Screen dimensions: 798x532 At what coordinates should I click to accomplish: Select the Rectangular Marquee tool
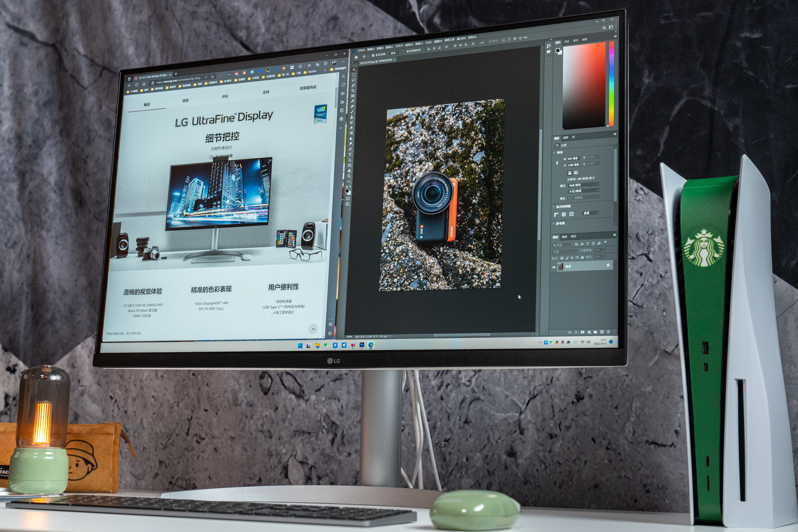[354, 75]
